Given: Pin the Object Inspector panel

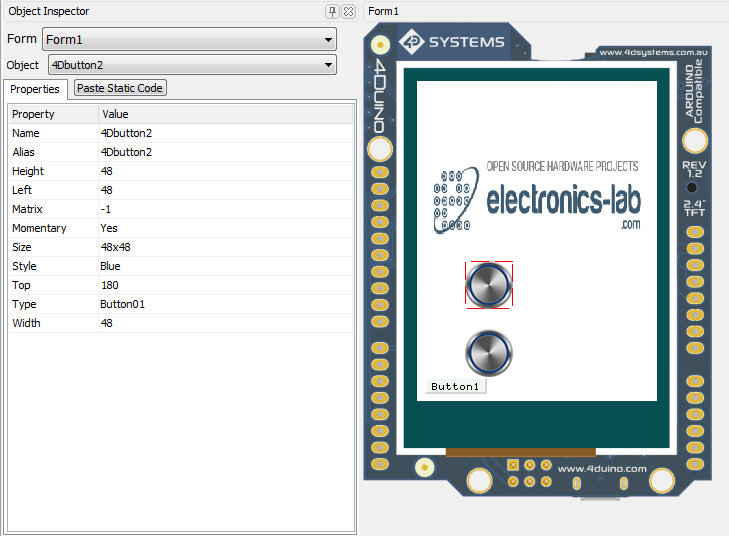Looking at the screenshot, I should [x=332, y=12].
